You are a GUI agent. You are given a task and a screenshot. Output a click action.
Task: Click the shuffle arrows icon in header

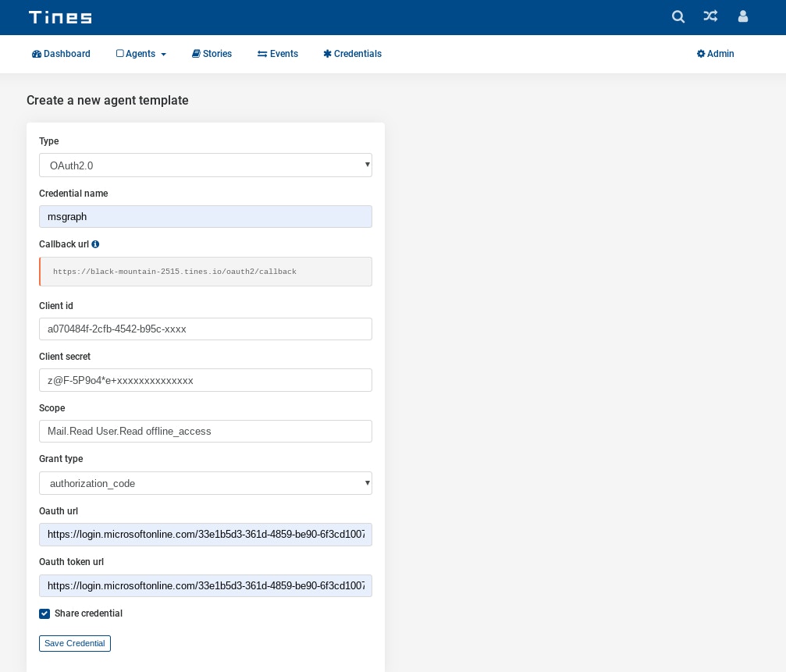click(710, 16)
